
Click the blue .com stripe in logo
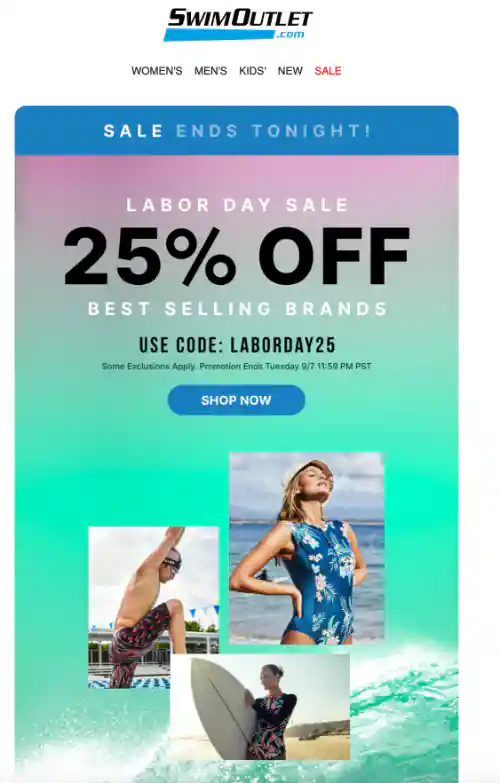pos(234,34)
